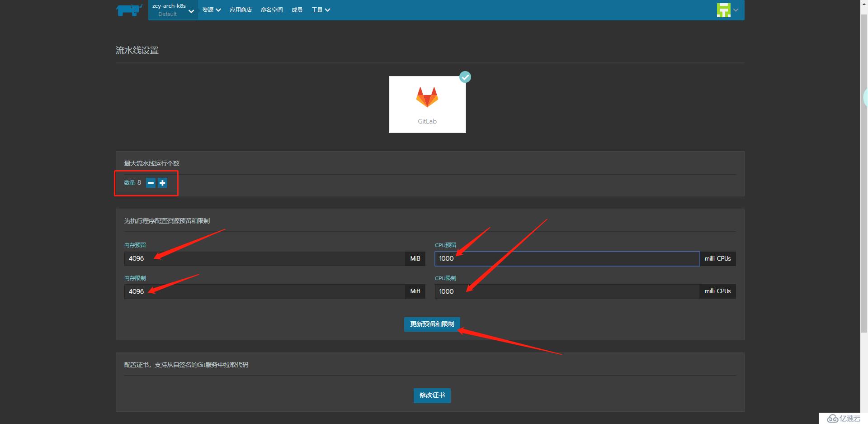
Task: Click the GitLab selected checkmark badge
Action: pos(465,77)
